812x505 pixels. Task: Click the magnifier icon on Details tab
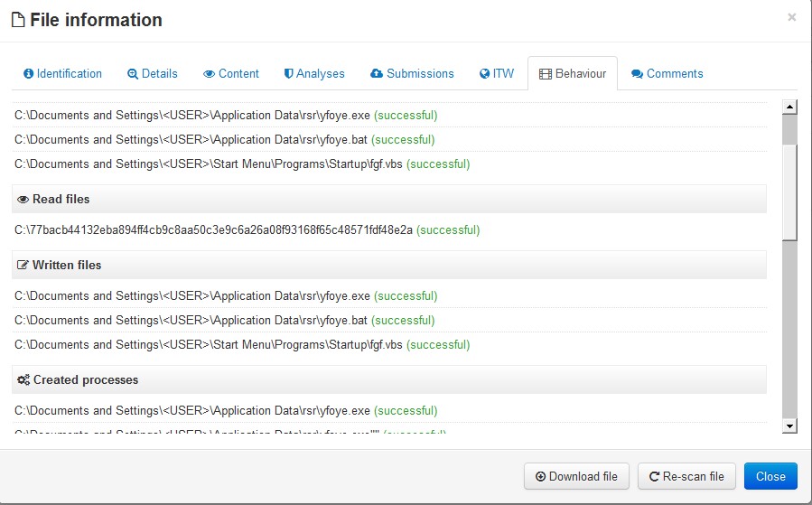[133, 74]
